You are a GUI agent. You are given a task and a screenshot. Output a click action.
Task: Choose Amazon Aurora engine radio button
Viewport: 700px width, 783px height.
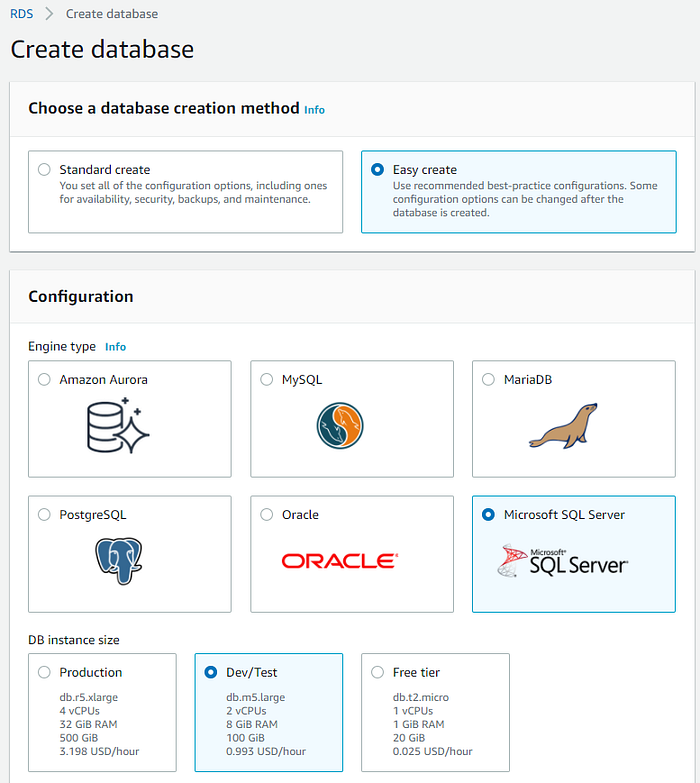pyautogui.click(x=44, y=380)
